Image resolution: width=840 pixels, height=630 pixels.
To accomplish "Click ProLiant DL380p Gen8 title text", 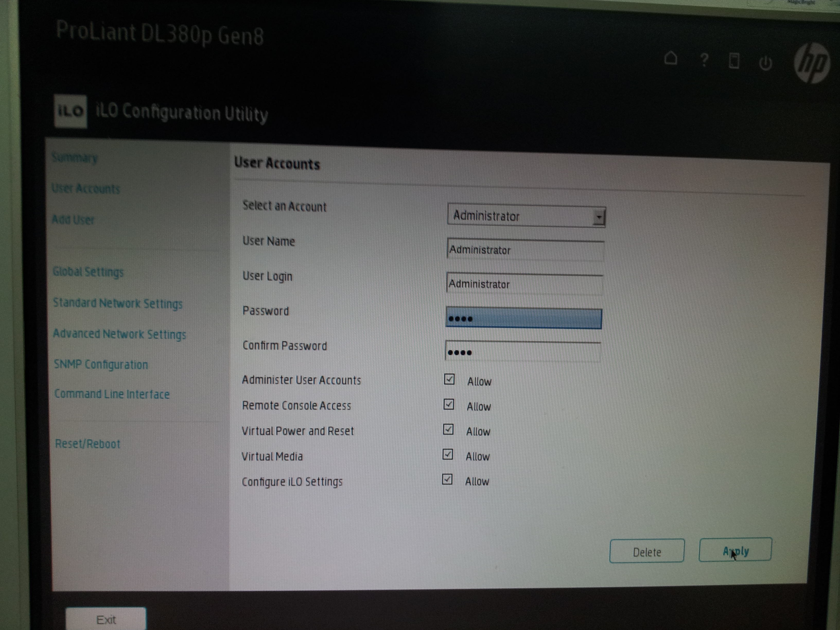I will coord(160,33).
